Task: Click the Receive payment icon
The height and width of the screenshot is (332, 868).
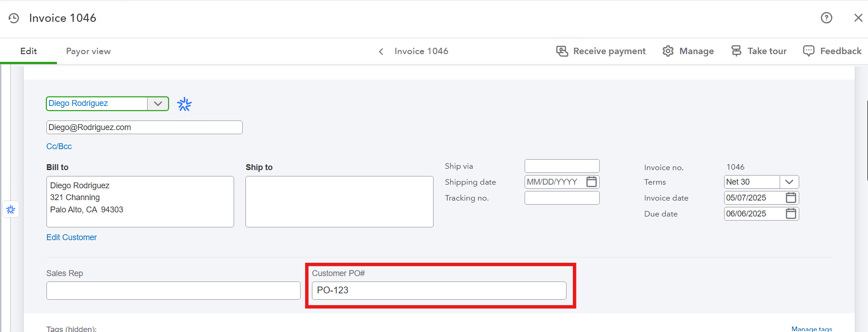Action: pos(562,51)
